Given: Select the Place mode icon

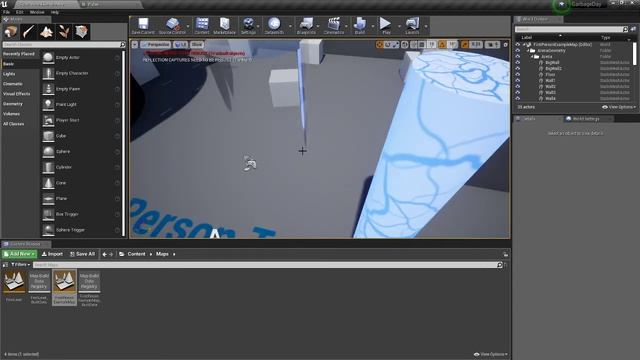Looking at the screenshot, I should [11, 32].
